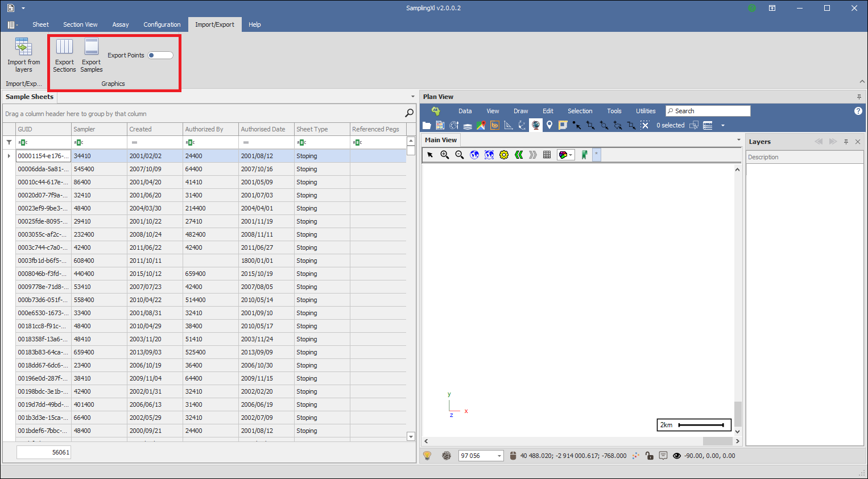Click the green previous view arrows
The image size is (868, 479).
click(x=519, y=155)
